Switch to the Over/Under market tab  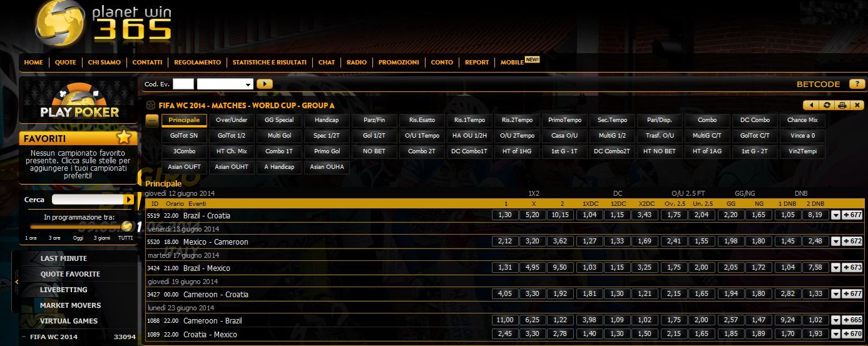[x=232, y=120]
